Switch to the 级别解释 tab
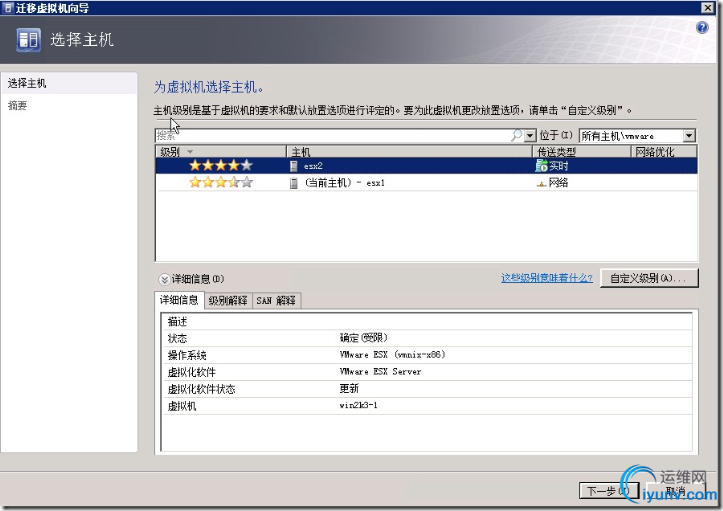723x511 pixels. pos(228,301)
